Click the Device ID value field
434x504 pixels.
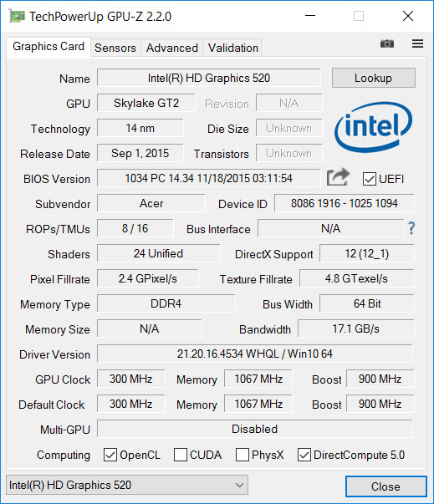click(x=344, y=203)
